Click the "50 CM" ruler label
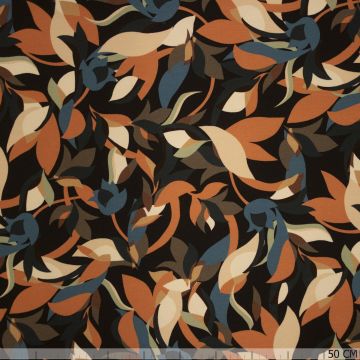360x360 pixels. tap(343, 353)
